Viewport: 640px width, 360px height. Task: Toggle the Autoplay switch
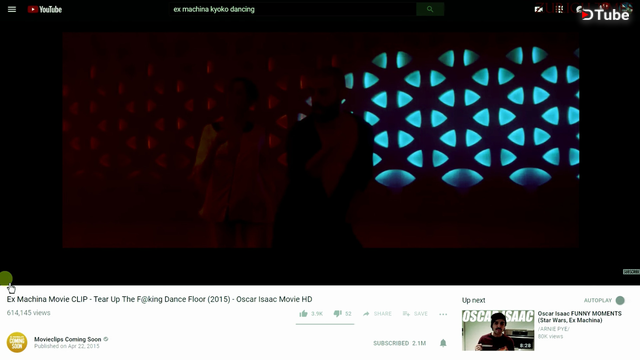620,300
